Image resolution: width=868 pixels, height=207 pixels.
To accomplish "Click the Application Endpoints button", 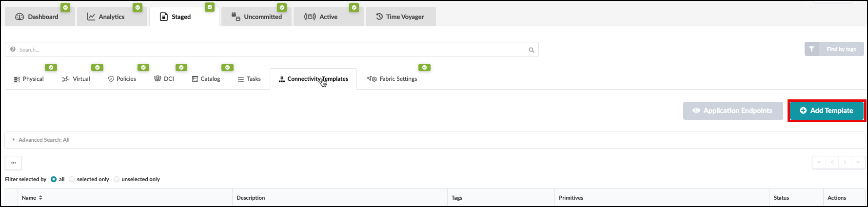I will 732,111.
